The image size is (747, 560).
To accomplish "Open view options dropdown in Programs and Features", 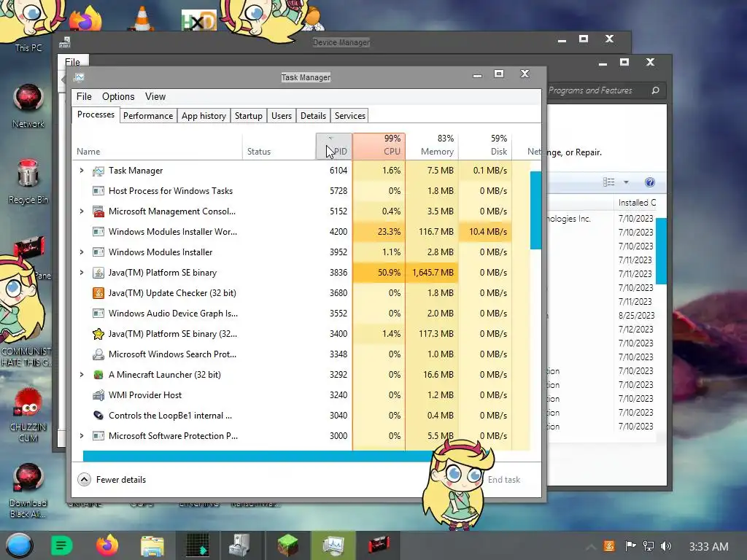I will tap(626, 182).
